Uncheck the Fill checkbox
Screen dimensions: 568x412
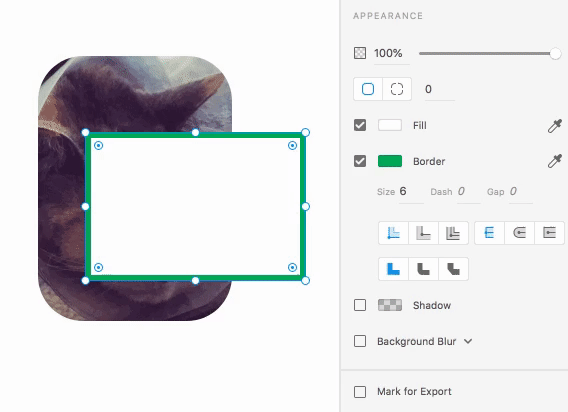360,125
